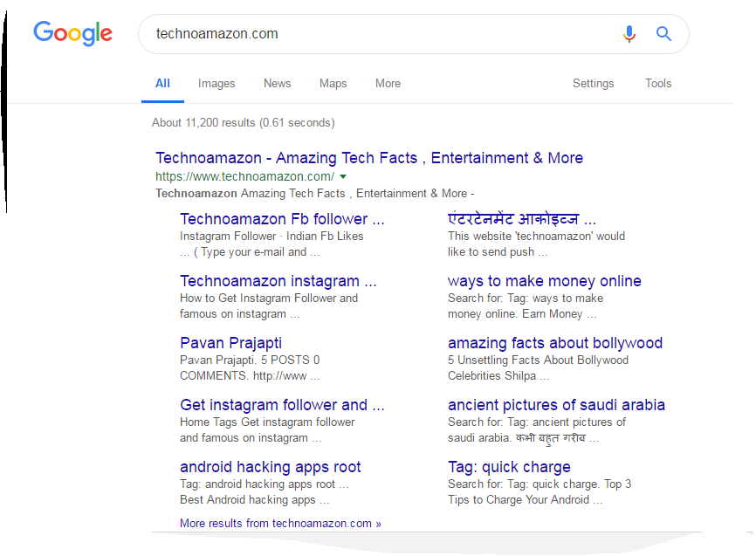The width and height of the screenshot is (756, 556).
Task: Click snippet Home Tags Get instagram follower
Action: [267, 422]
